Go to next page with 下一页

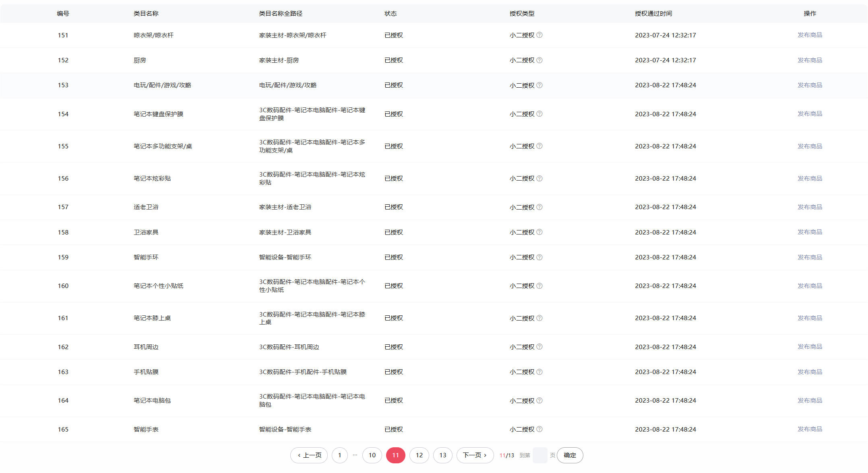click(x=475, y=455)
